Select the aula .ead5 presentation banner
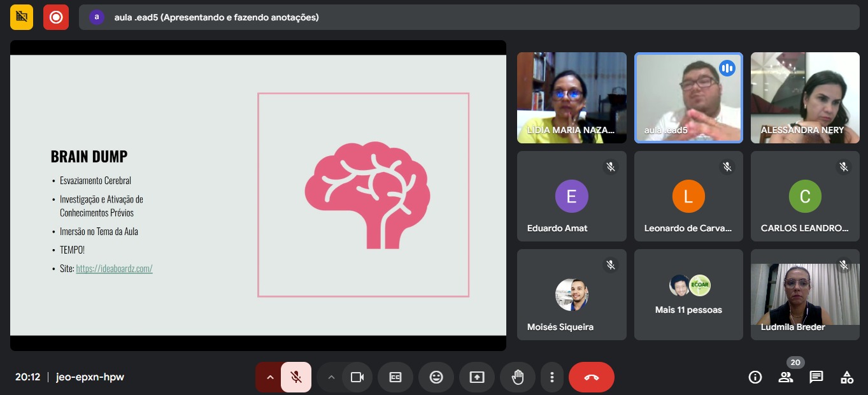The width and height of the screenshot is (868, 395). pos(217,17)
